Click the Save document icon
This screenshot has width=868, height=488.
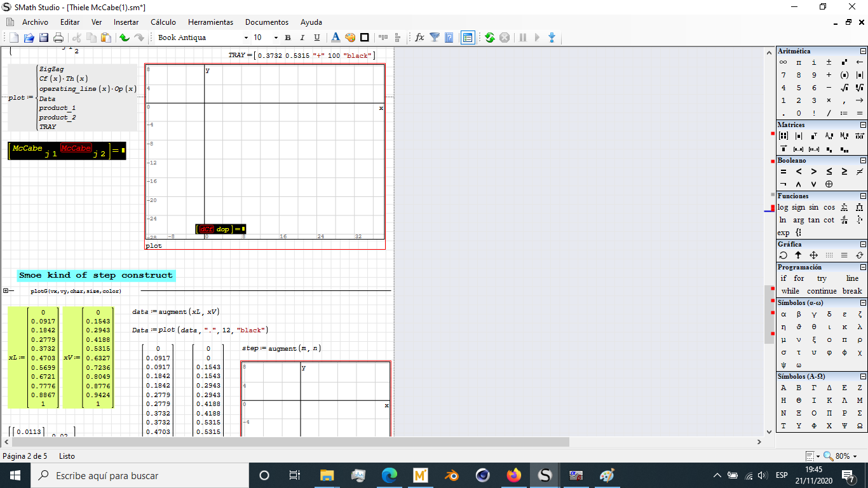(x=44, y=37)
